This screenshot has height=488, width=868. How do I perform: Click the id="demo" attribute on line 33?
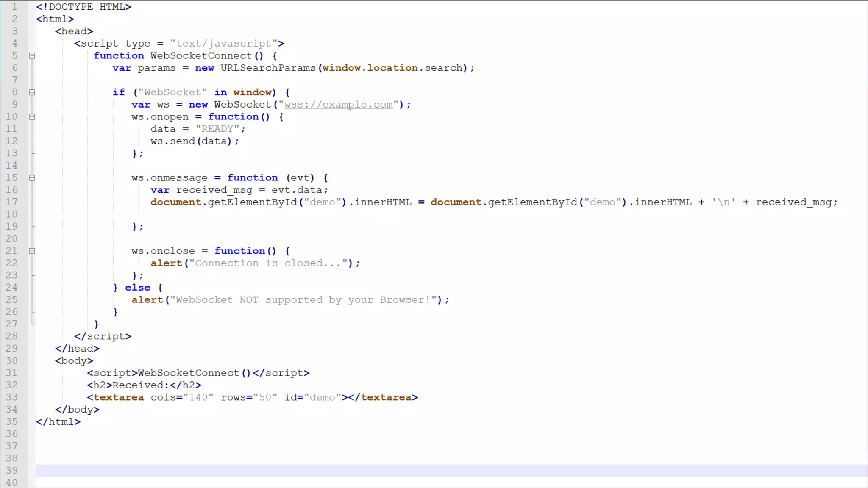click(x=313, y=397)
